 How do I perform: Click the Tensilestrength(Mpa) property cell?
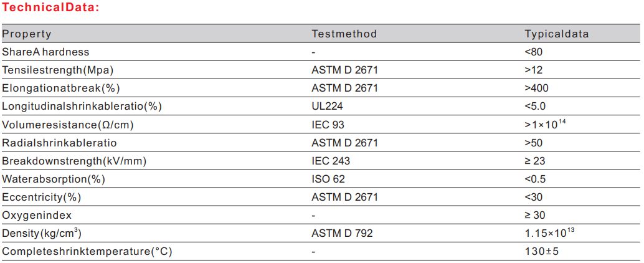coord(58,70)
